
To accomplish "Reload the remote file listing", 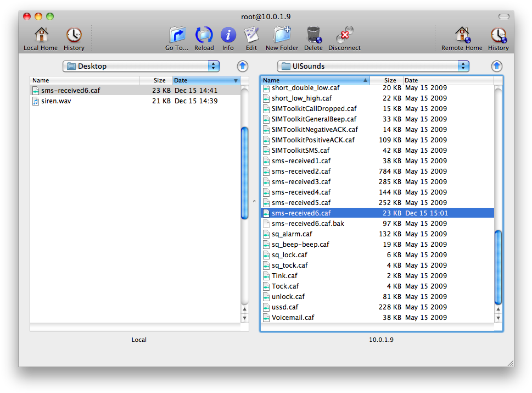I will 204,33.
